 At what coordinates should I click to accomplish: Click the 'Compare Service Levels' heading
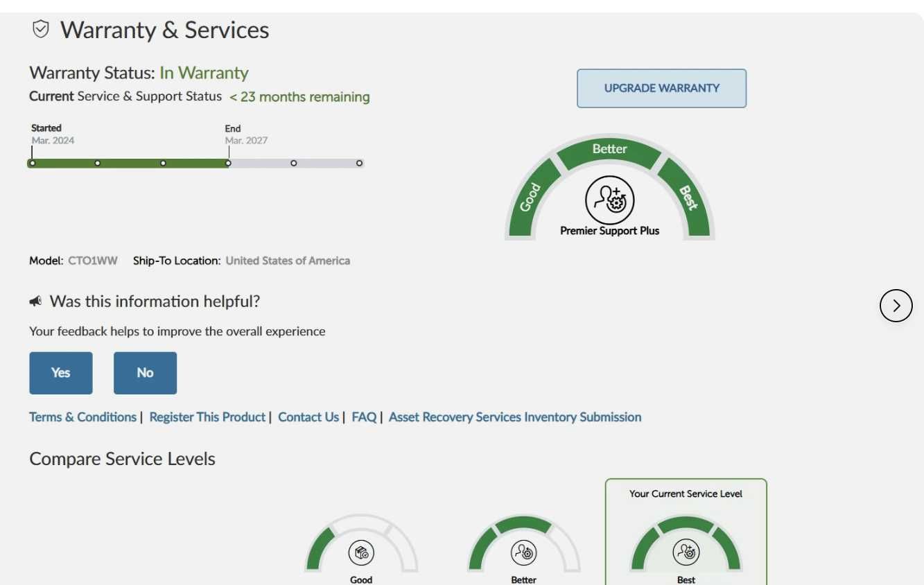coord(123,459)
